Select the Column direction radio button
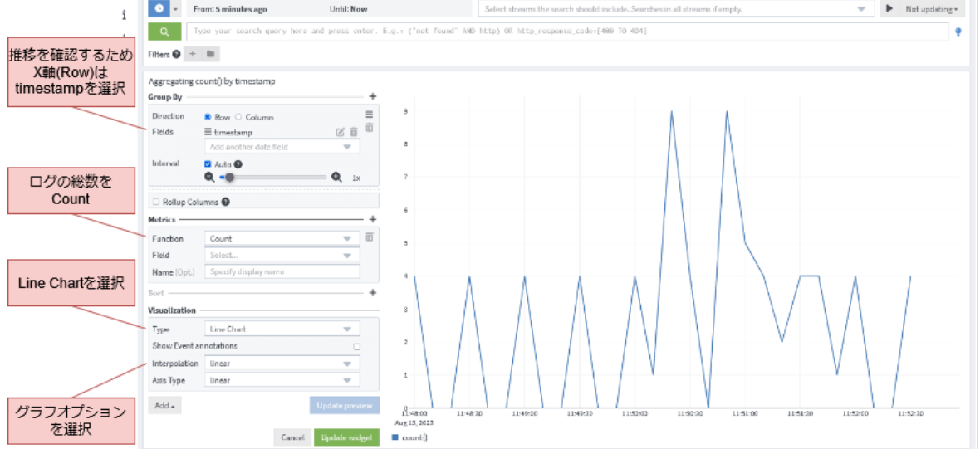 (x=239, y=117)
